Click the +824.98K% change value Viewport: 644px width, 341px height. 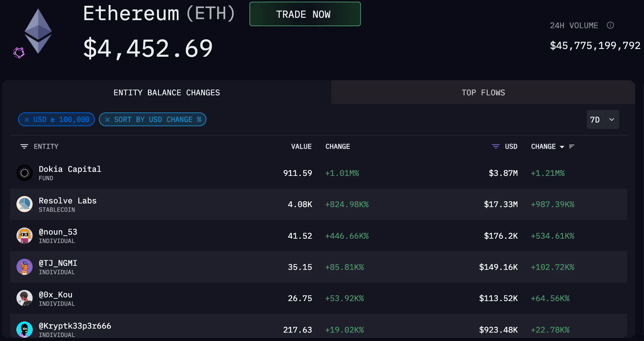347,204
